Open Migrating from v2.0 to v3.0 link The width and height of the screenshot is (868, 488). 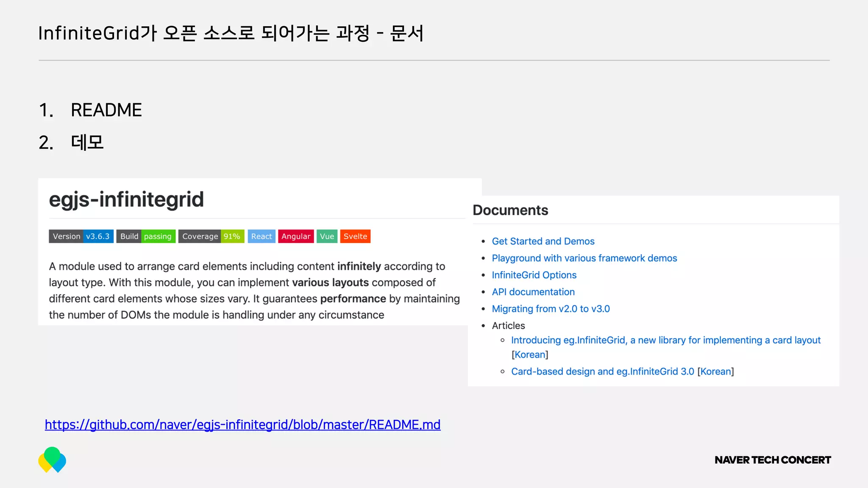point(551,309)
